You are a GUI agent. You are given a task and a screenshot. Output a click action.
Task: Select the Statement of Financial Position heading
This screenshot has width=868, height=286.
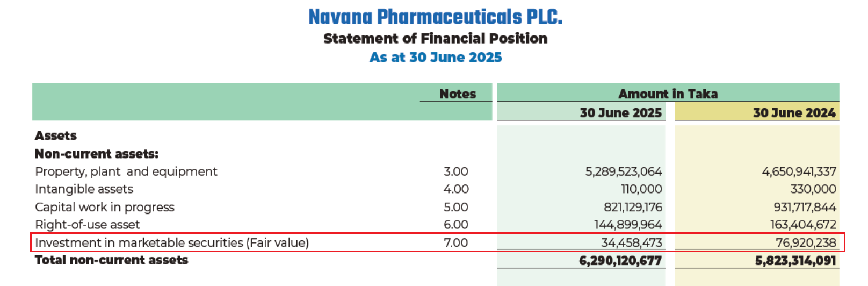[x=435, y=39]
